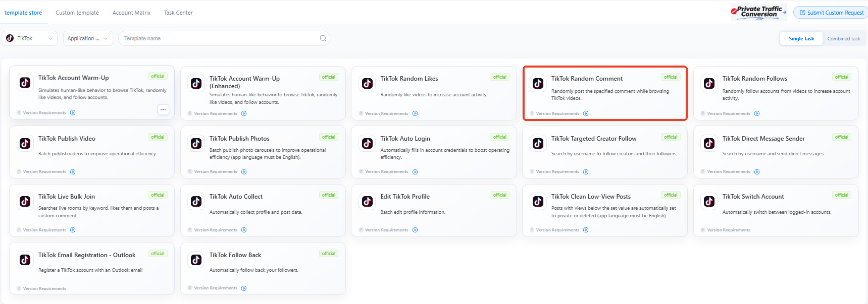
Task: Switch to the template store tab
Action: [23, 13]
